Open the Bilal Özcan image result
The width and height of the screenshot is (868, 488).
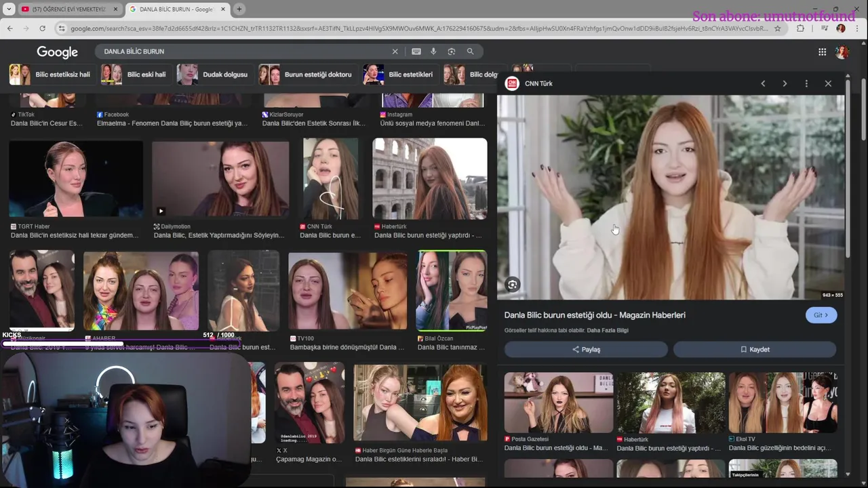tap(451, 291)
